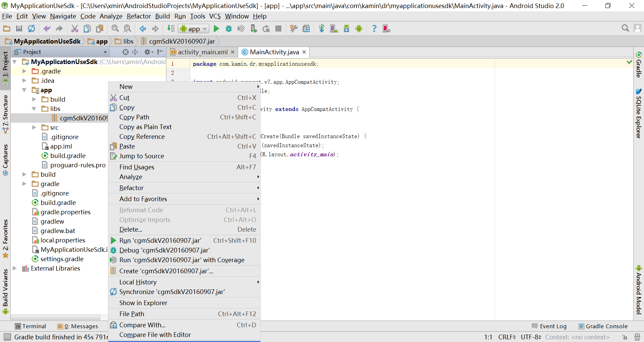Attach debugger to Android process icon
The image size is (644, 342).
[x=254, y=29]
